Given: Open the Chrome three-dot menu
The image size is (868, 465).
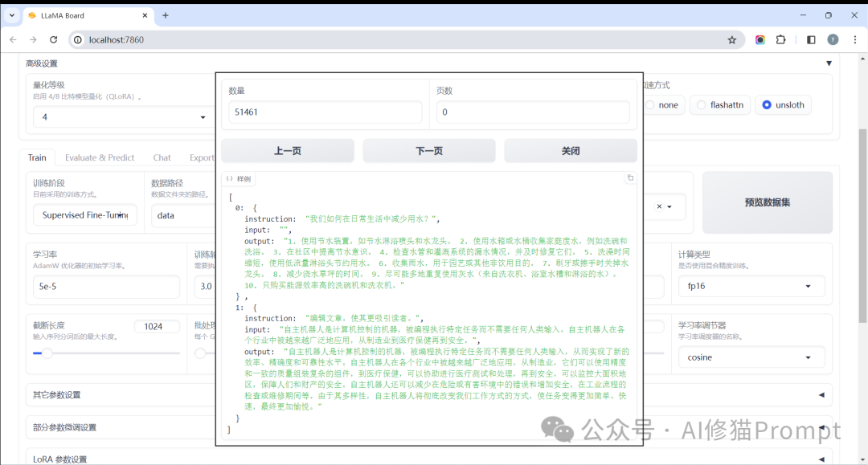Looking at the screenshot, I should tap(853, 39).
